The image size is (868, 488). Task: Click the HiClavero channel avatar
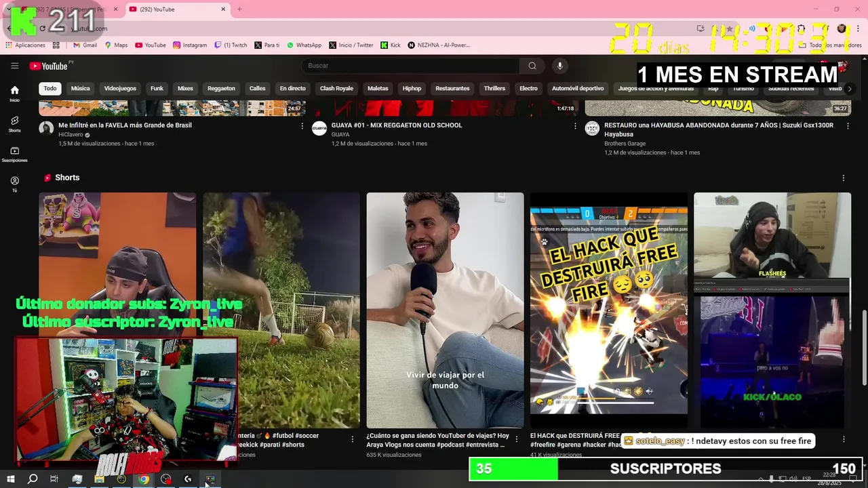point(46,128)
